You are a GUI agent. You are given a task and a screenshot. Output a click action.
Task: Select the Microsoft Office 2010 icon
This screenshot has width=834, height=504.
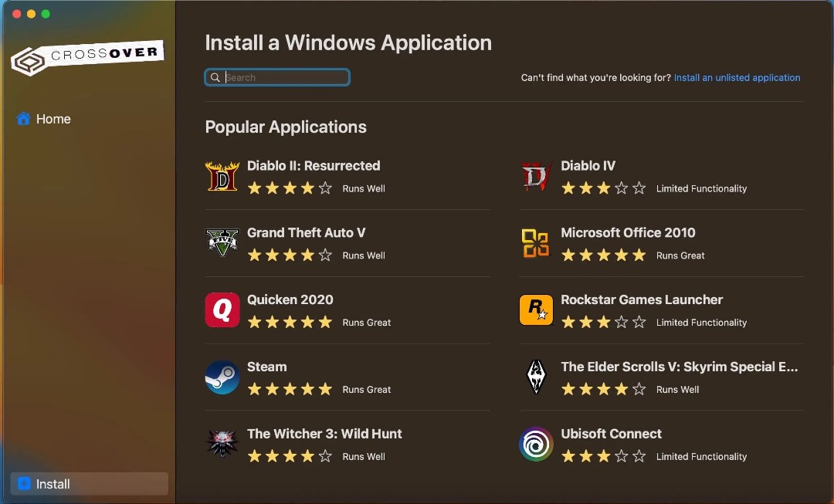tap(536, 243)
